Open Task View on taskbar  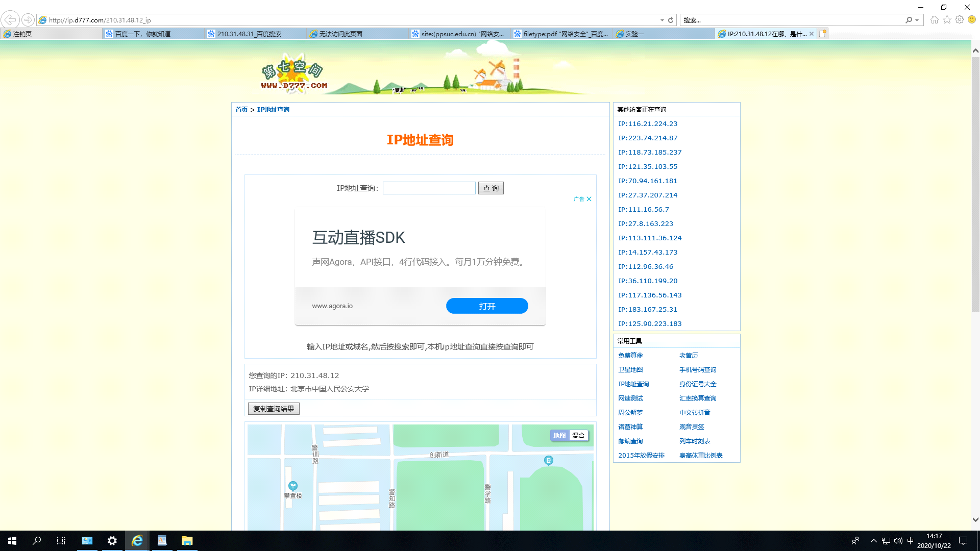[61, 541]
